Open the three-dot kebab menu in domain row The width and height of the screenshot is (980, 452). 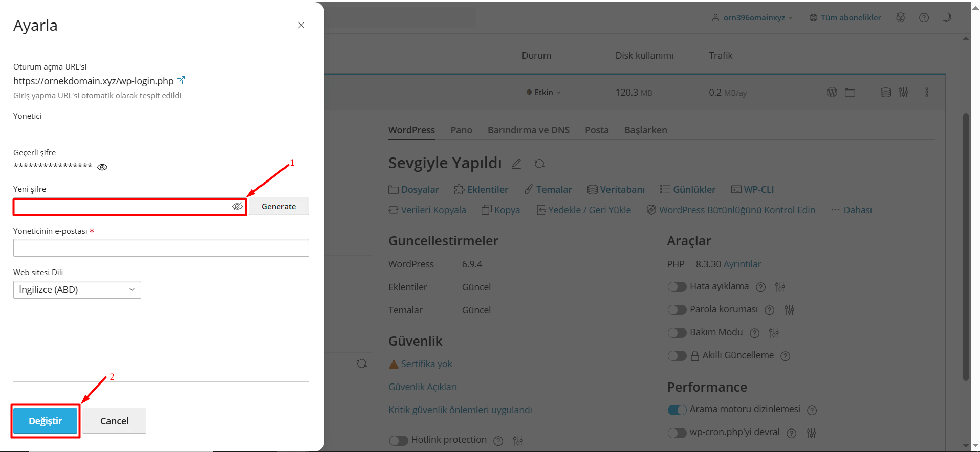tap(926, 93)
